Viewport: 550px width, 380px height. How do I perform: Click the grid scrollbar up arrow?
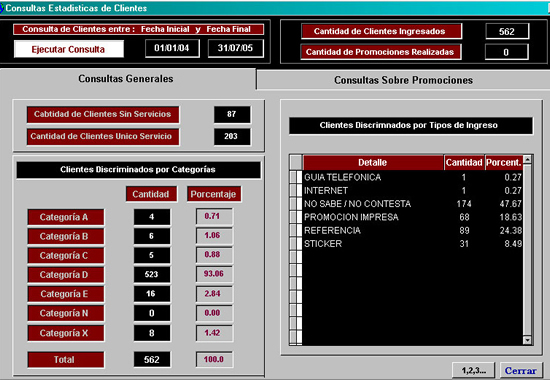[527, 160]
